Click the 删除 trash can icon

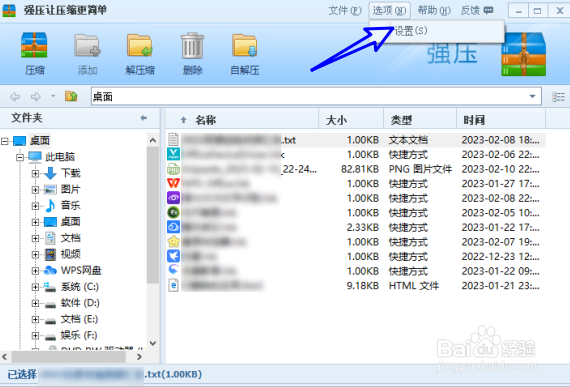[193, 45]
